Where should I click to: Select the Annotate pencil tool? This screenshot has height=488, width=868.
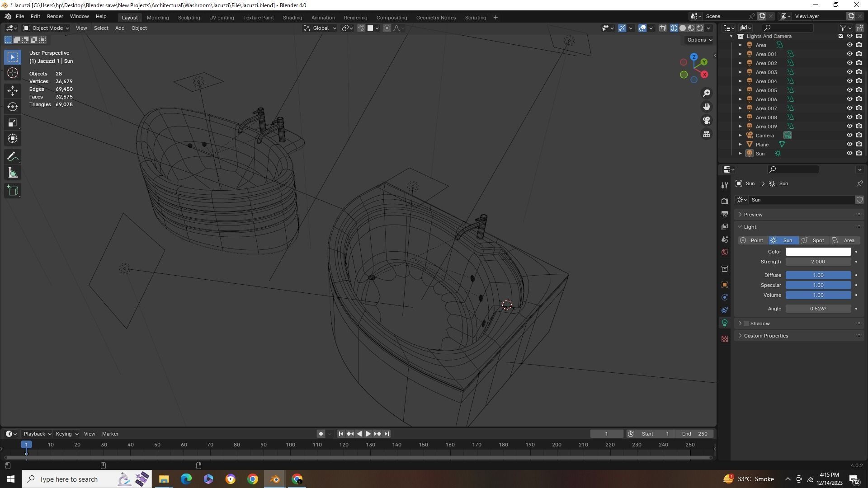[13, 157]
